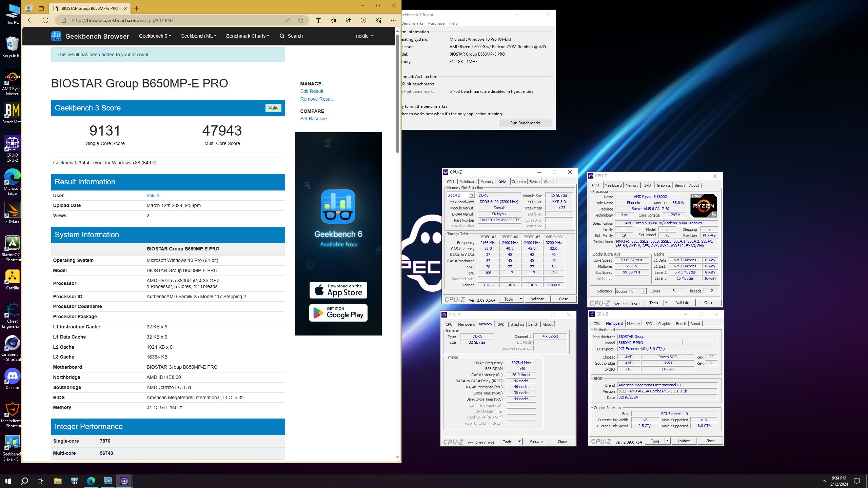This screenshot has width=868, height=488.
Task: Click Set Baseline link
Action: coord(313,119)
